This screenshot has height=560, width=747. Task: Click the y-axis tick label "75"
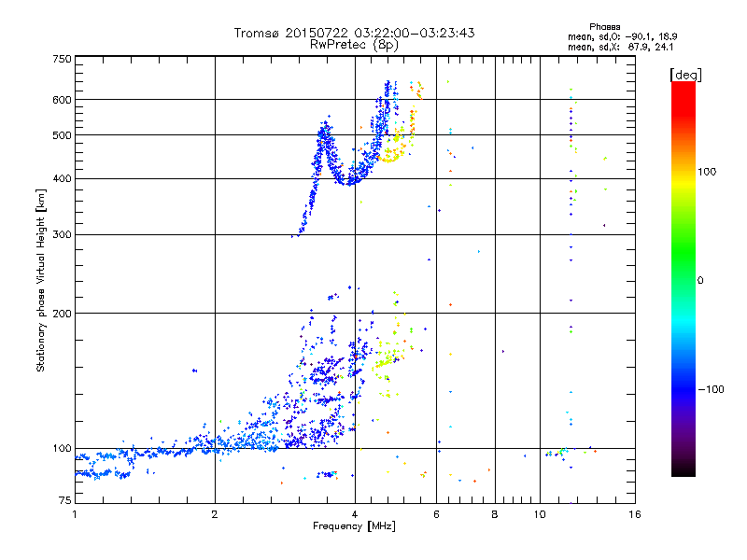tap(65, 500)
